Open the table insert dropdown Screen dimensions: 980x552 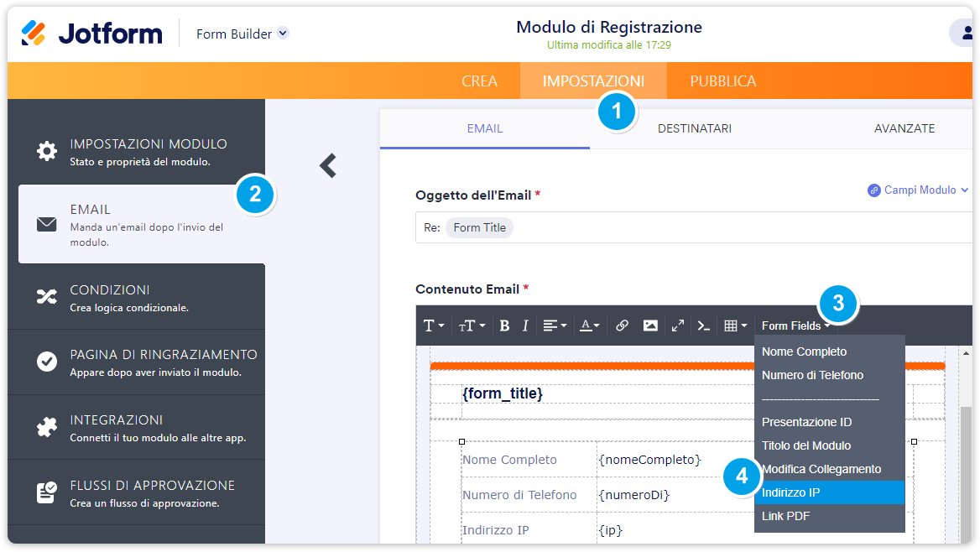pos(735,325)
